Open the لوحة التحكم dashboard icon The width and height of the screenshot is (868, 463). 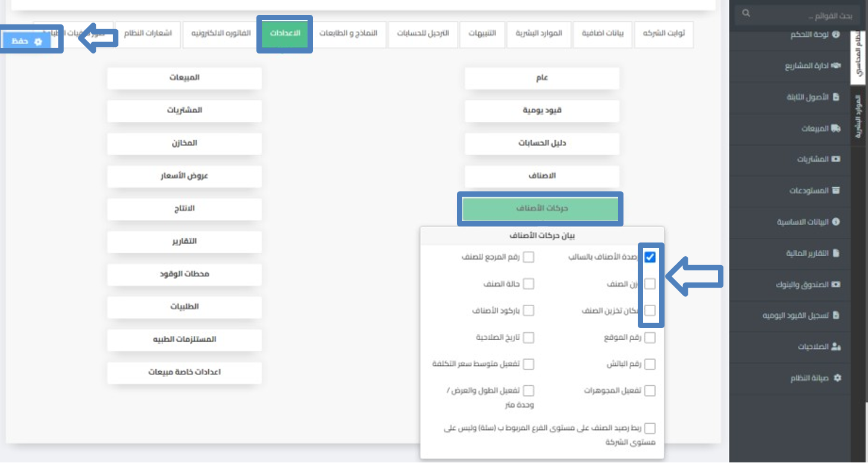point(836,34)
